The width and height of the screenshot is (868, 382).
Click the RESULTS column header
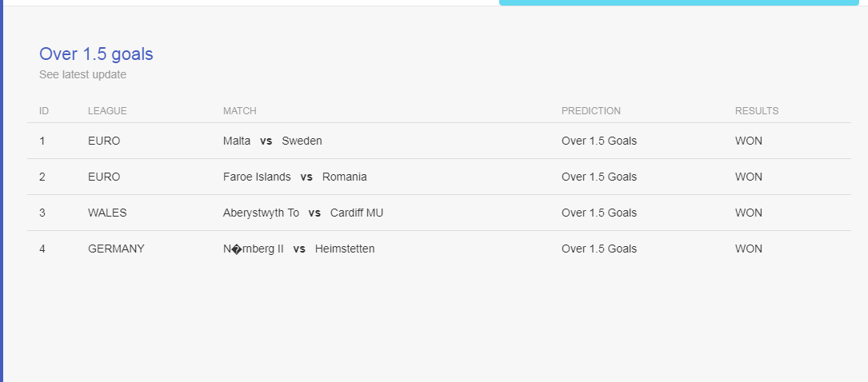[x=757, y=111]
